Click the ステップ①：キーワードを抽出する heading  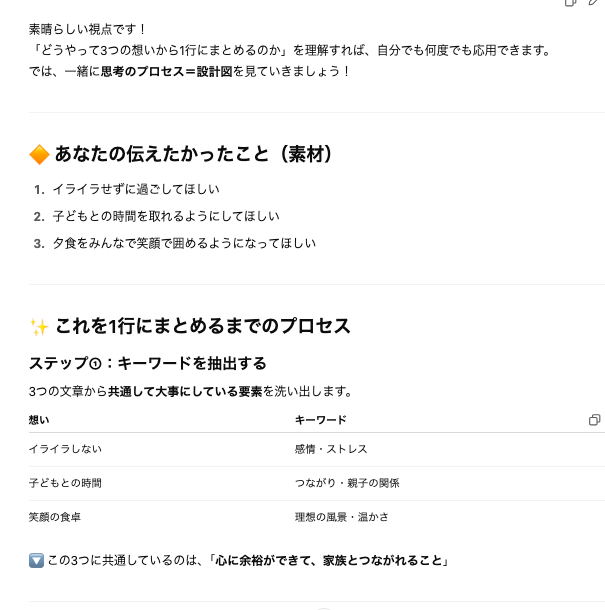pyautogui.click(x=147, y=363)
